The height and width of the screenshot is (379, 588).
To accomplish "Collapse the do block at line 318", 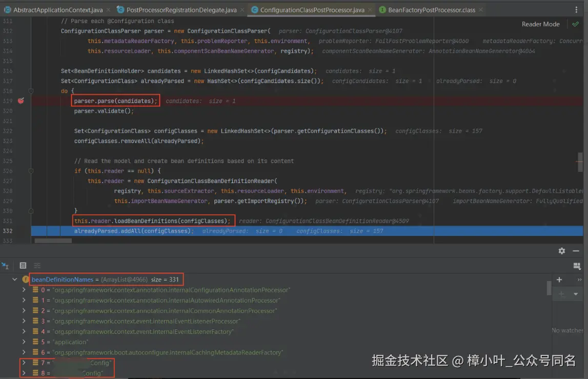I will (x=31, y=91).
